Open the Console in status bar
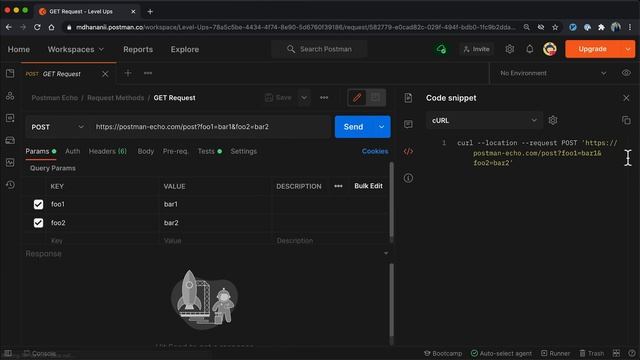The image size is (640, 360). pos(40,353)
